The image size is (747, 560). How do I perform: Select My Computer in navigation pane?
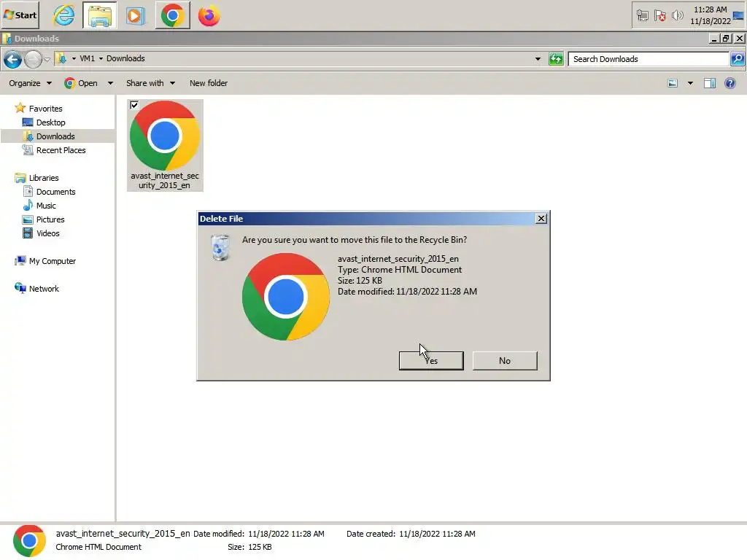pos(52,261)
